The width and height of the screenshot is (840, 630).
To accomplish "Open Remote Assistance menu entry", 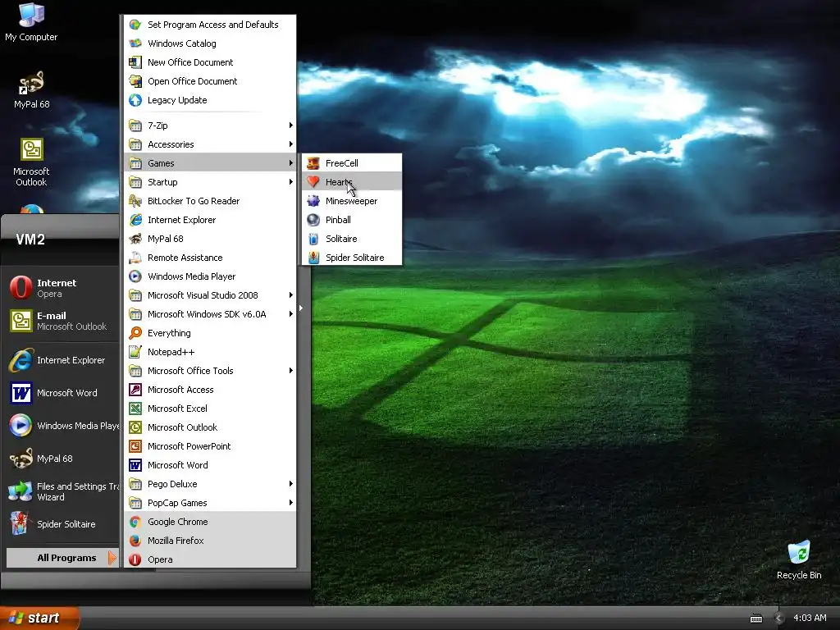I will tap(210, 258).
